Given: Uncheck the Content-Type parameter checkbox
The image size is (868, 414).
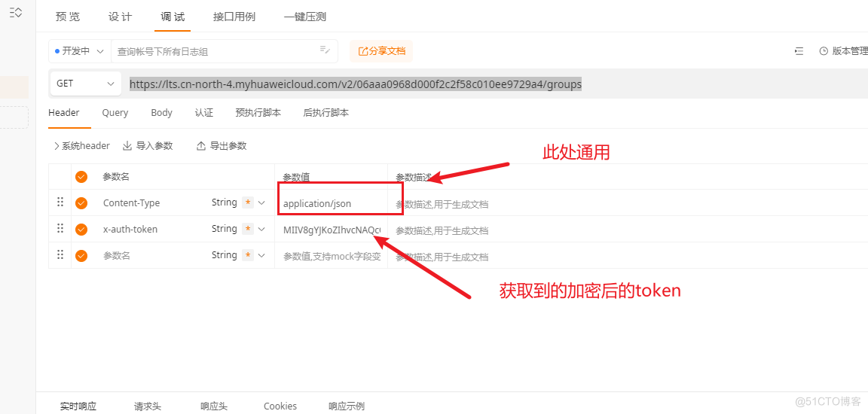Looking at the screenshot, I should (x=81, y=202).
